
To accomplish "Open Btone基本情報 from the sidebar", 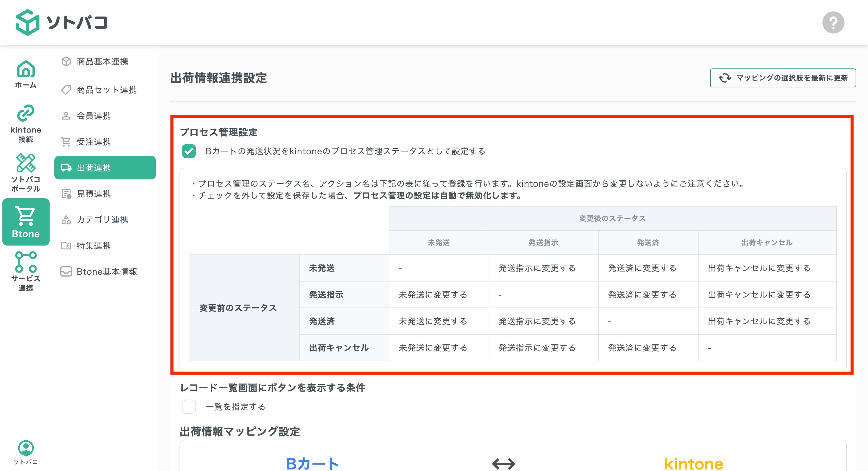I will tap(107, 272).
